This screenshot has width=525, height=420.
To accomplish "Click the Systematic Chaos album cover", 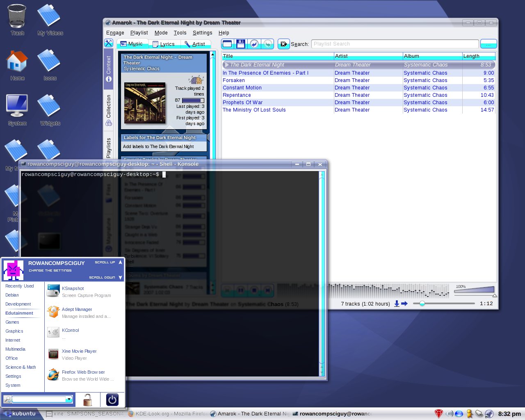I will (x=145, y=103).
